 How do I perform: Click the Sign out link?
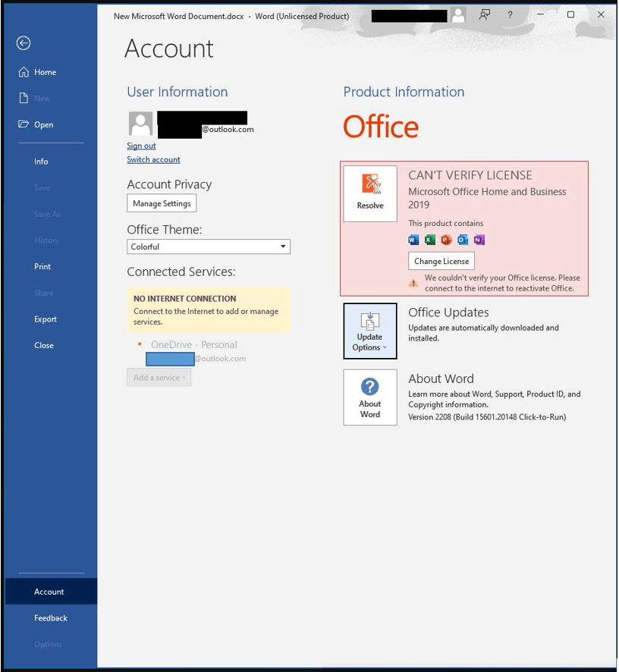(141, 146)
